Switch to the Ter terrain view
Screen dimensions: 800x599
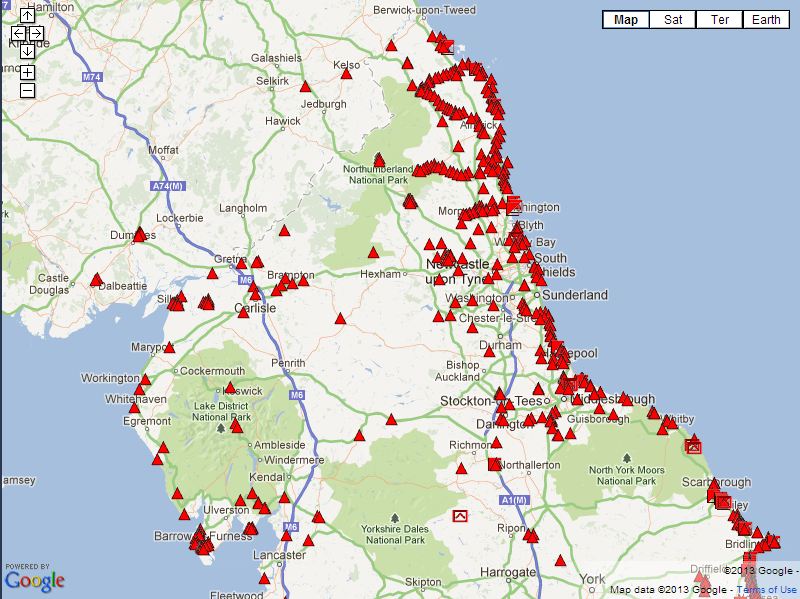click(x=719, y=20)
